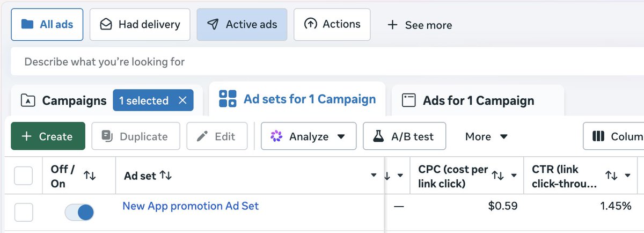The width and height of the screenshot is (644, 233).
Task: Open the CPC column options caret
Action: [x=514, y=176]
